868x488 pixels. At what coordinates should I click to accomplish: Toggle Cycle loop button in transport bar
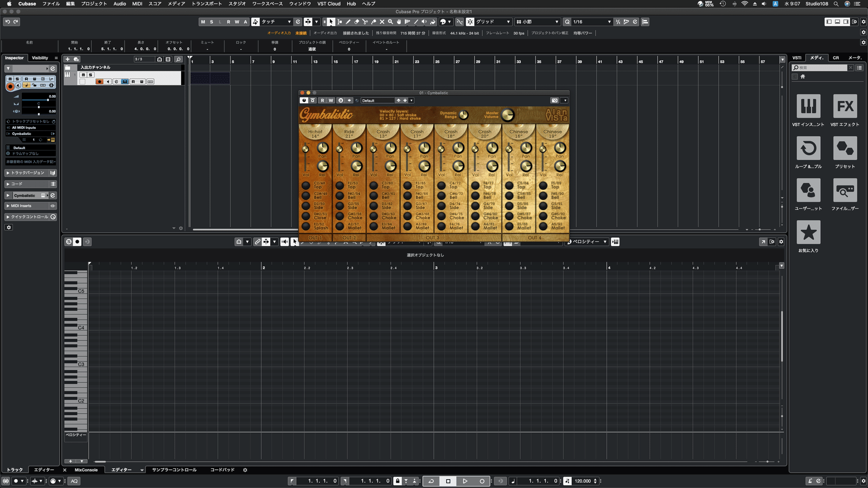pos(431,481)
